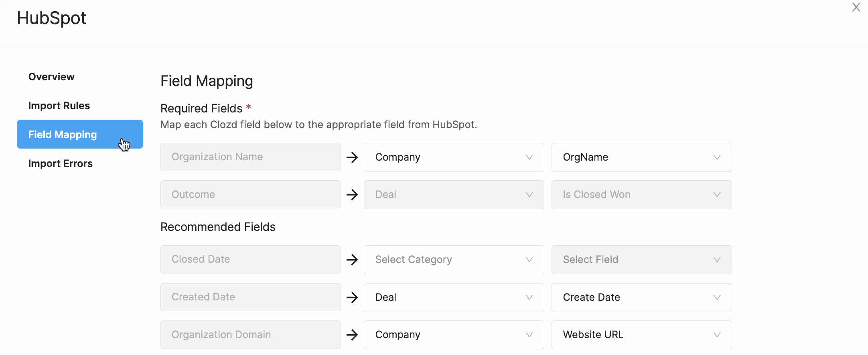The image size is (868, 355).
Task: Click the arrow icon beside Organization Name
Action: 352,157
